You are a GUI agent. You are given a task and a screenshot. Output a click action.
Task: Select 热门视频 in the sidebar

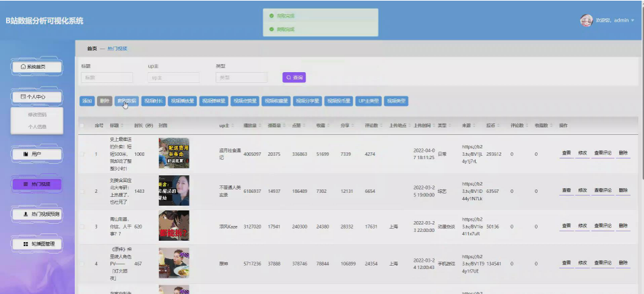point(36,184)
